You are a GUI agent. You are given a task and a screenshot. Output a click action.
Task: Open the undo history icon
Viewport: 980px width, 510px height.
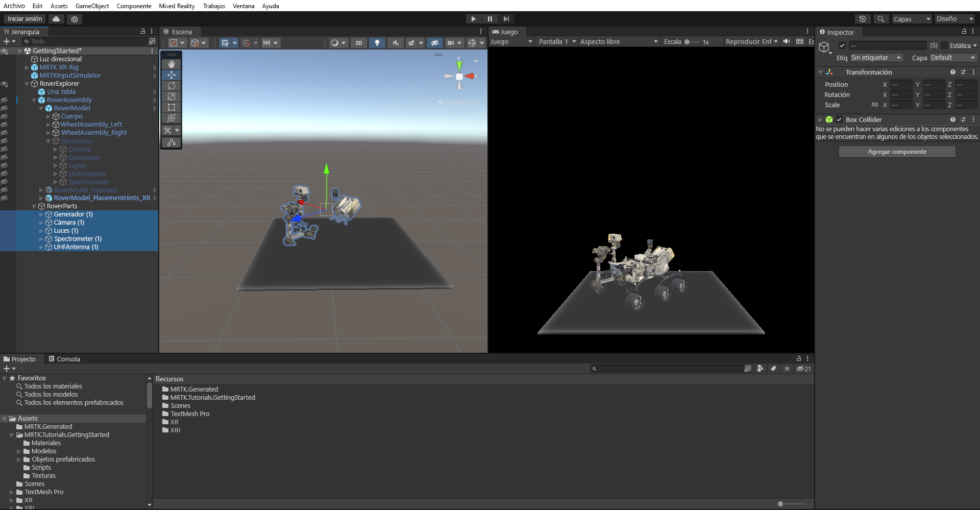click(862, 19)
